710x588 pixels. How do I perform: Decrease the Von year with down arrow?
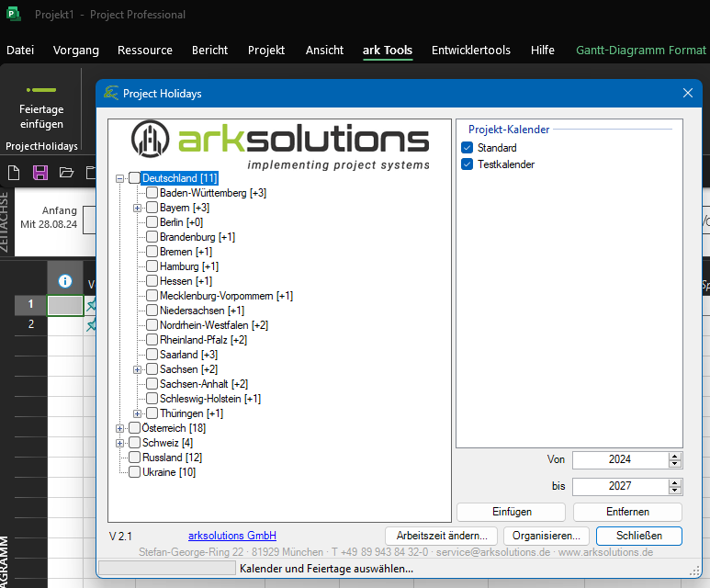click(675, 464)
